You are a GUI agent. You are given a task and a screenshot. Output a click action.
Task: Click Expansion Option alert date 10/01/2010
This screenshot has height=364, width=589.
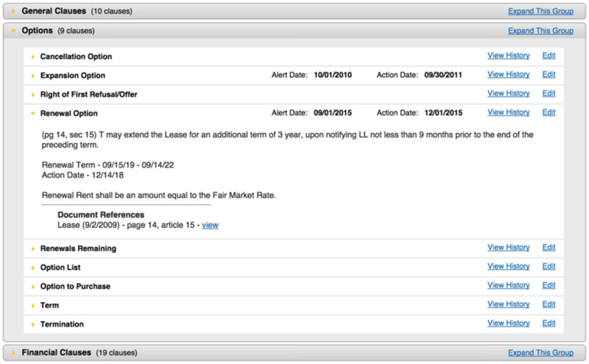pos(333,75)
